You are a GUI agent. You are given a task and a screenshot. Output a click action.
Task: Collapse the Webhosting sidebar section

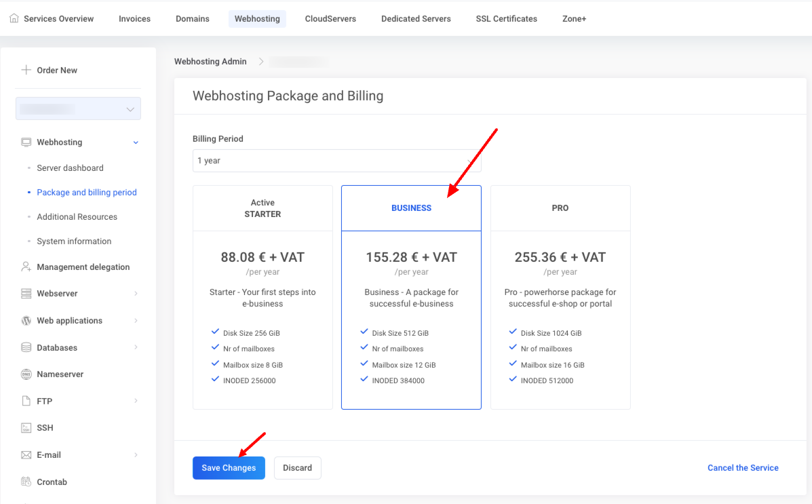(x=136, y=142)
